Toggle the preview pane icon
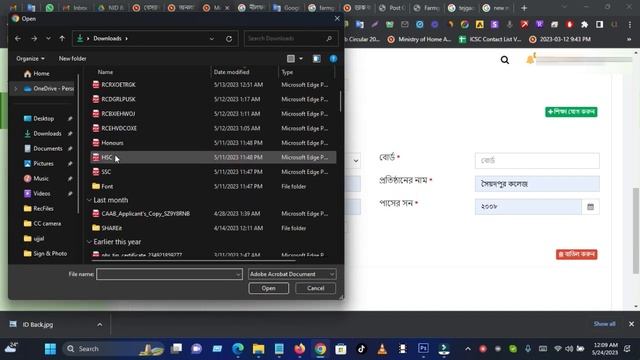Screen dimensions: 640x360 [x=317, y=59]
